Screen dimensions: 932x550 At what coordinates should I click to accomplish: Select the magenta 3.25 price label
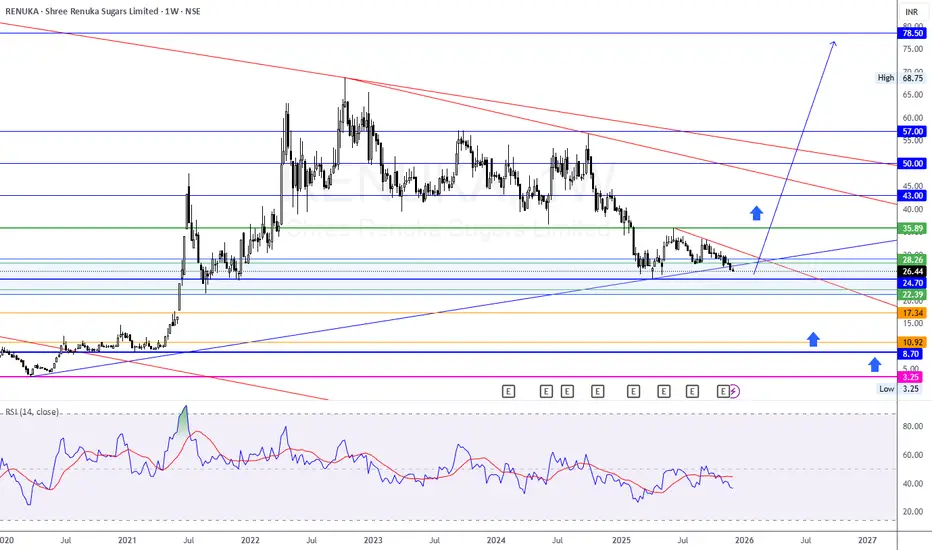coord(910,377)
